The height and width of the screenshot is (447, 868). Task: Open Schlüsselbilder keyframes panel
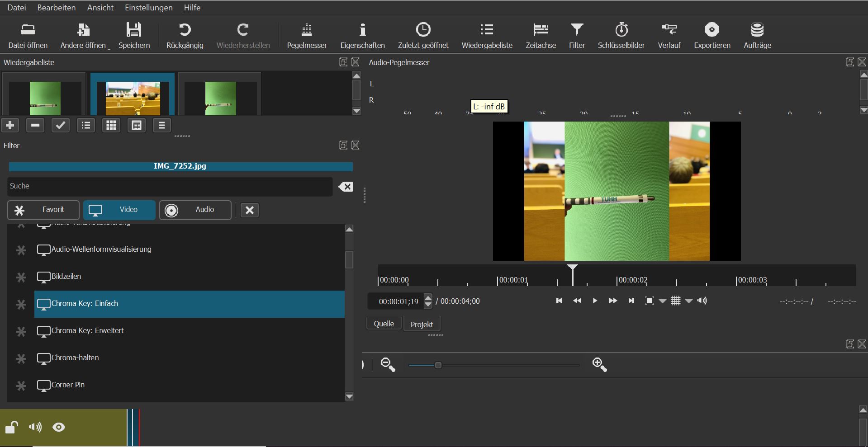(x=621, y=35)
